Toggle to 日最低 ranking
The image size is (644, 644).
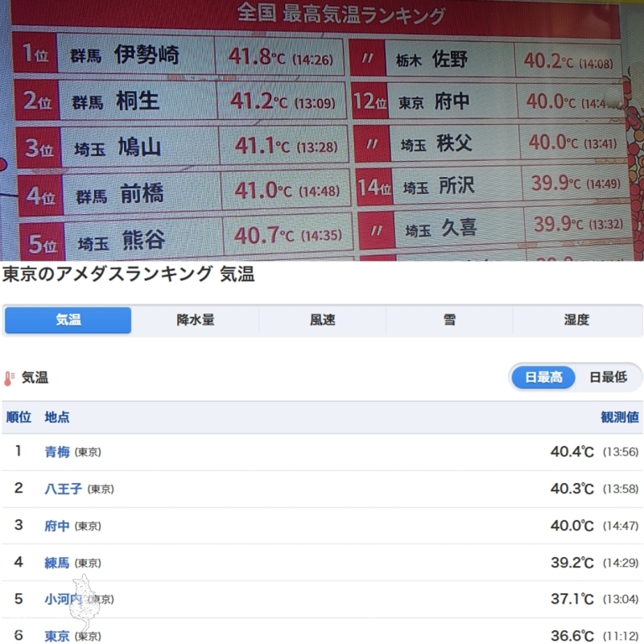click(x=608, y=377)
